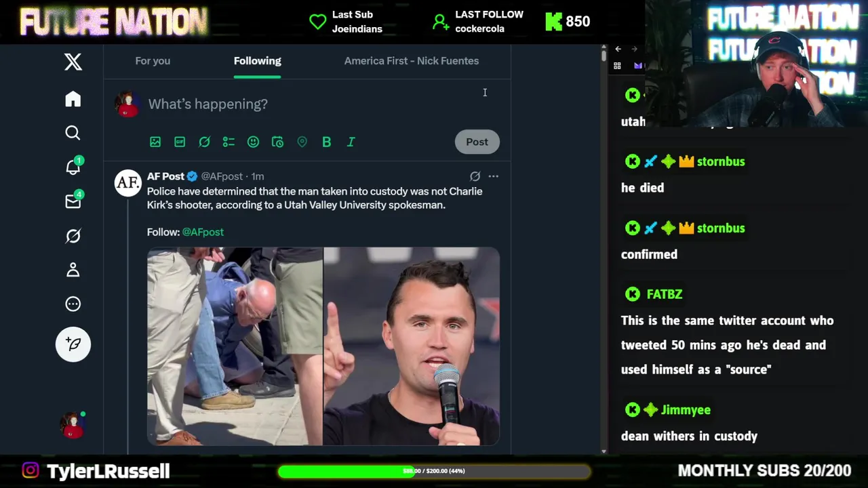Open More circle ellipsis menu

(x=73, y=304)
